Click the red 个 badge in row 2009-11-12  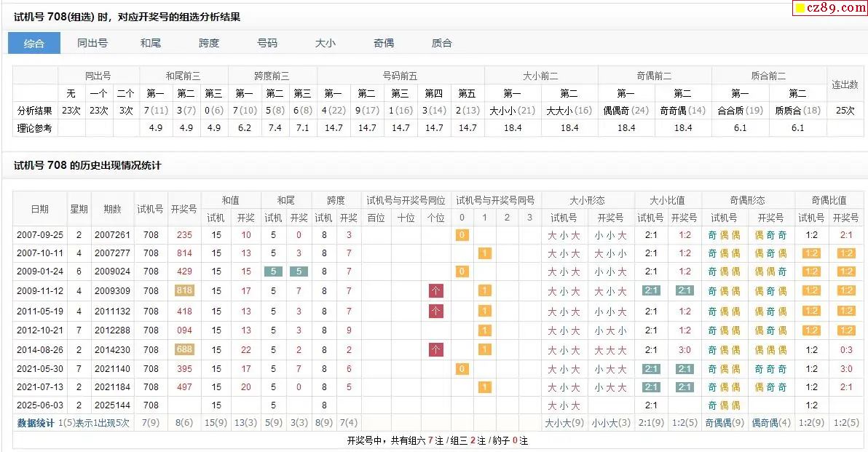click(435, 290)
